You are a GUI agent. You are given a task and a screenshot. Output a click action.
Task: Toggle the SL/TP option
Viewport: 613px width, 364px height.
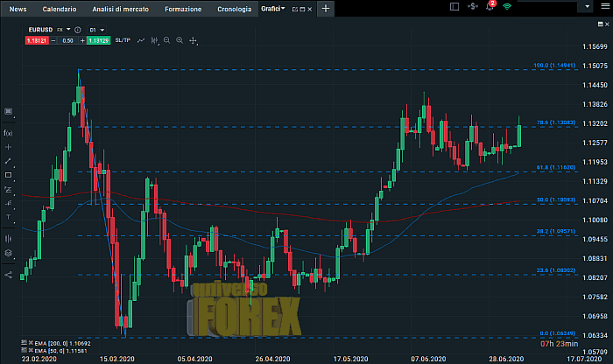(x=123, y=40)
